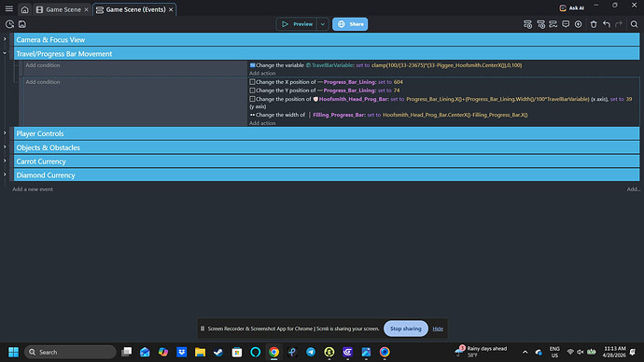Share the game
The width and height of the screenshot is (644, 362).
[x=350, y=24]
